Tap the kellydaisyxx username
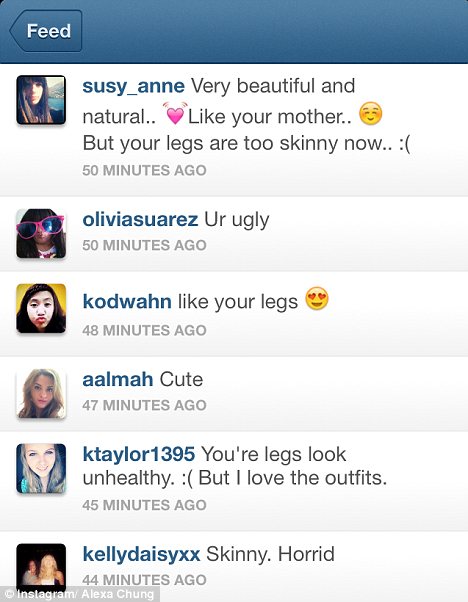This screenshot has height=602, width=468. click(x=141, y=555)
